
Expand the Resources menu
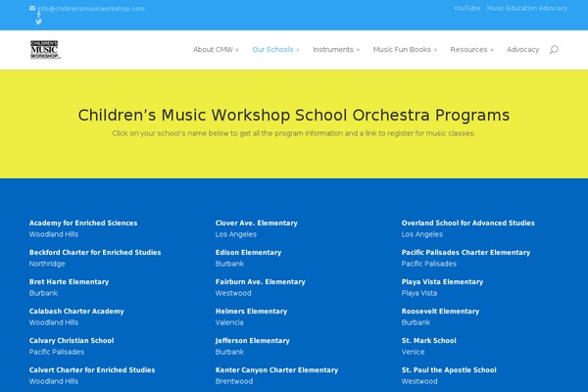tap(471, 50)
